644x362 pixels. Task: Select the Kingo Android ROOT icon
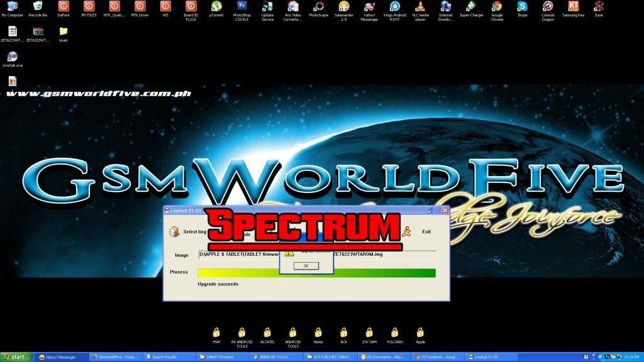(395, 11)
